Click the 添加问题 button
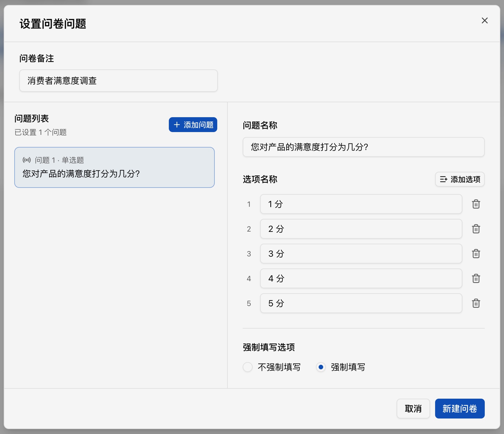 [193, 125]
